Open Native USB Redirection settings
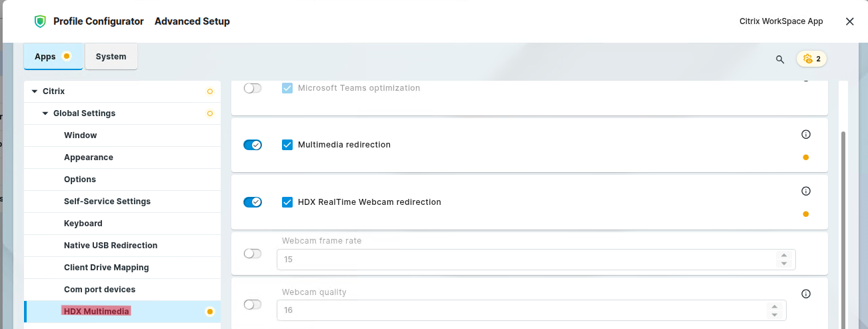 pos(111,246)
